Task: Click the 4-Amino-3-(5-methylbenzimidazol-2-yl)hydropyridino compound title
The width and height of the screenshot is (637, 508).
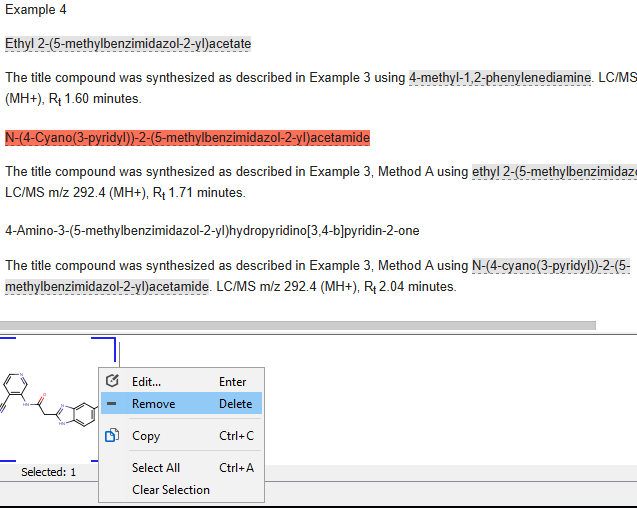Action: point(212,230)
